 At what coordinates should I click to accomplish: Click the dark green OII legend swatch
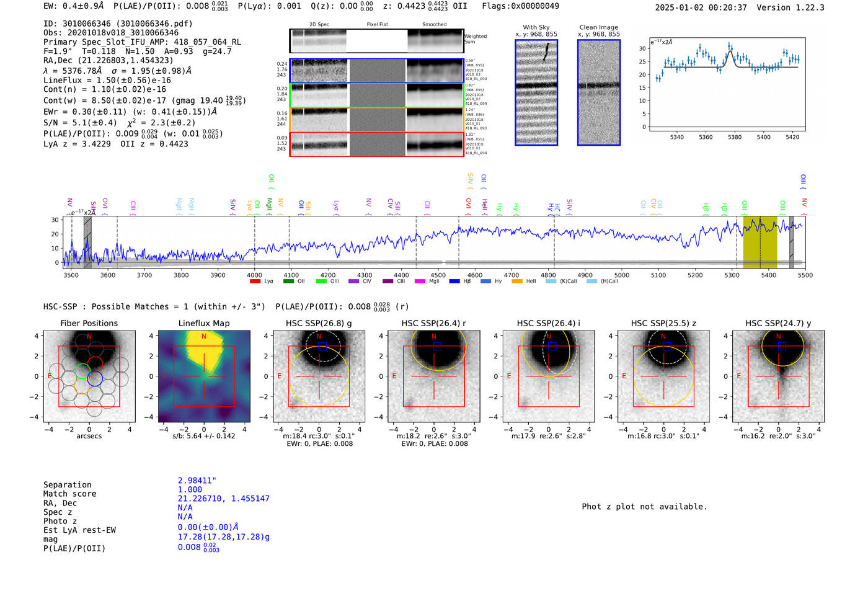click(x=288, y=281)
